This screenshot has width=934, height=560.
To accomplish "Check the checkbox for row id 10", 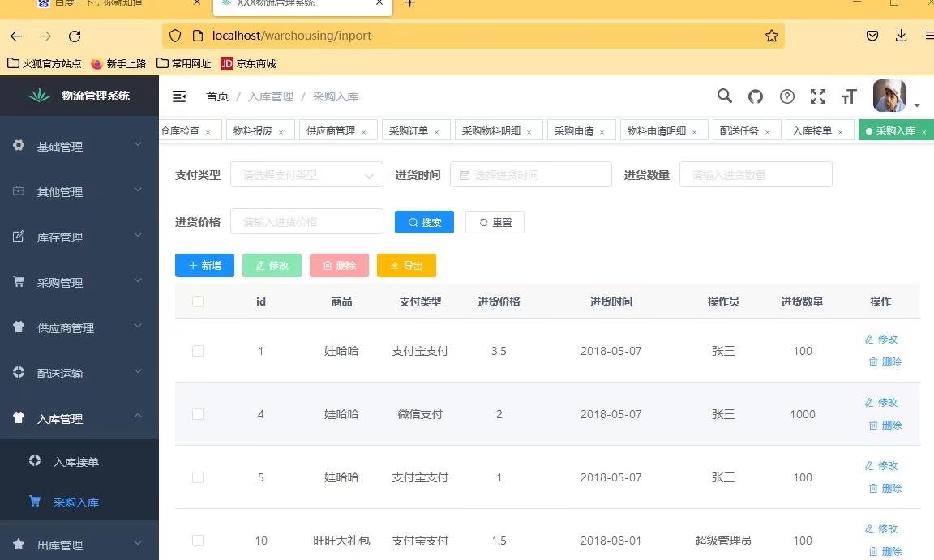I will pos(198,541).
